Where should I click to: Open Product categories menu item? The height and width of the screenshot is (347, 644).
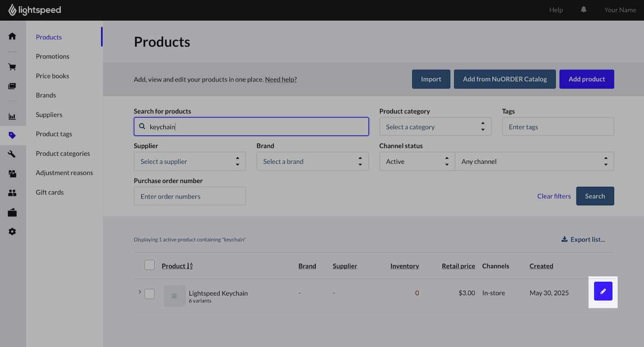[63, 153]
